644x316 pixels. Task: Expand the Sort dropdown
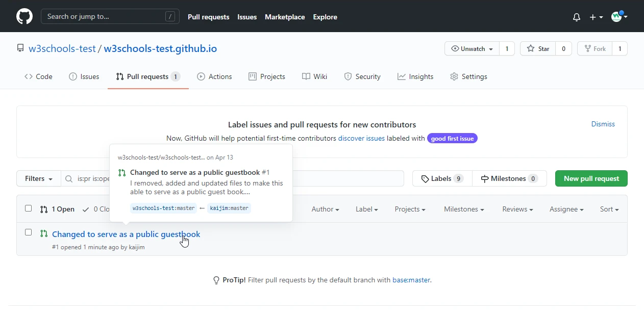point(609,209)
